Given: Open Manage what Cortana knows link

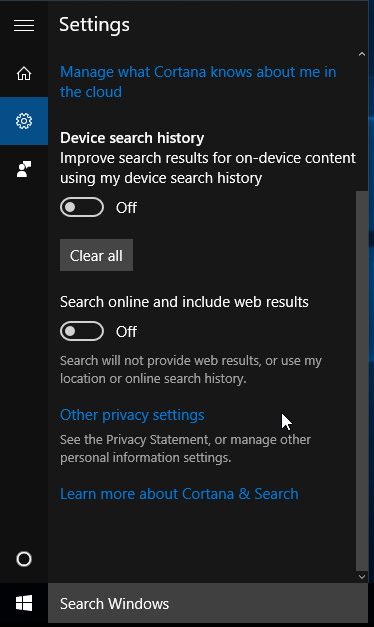Looking at the screenshot, I should pos(198,82).
